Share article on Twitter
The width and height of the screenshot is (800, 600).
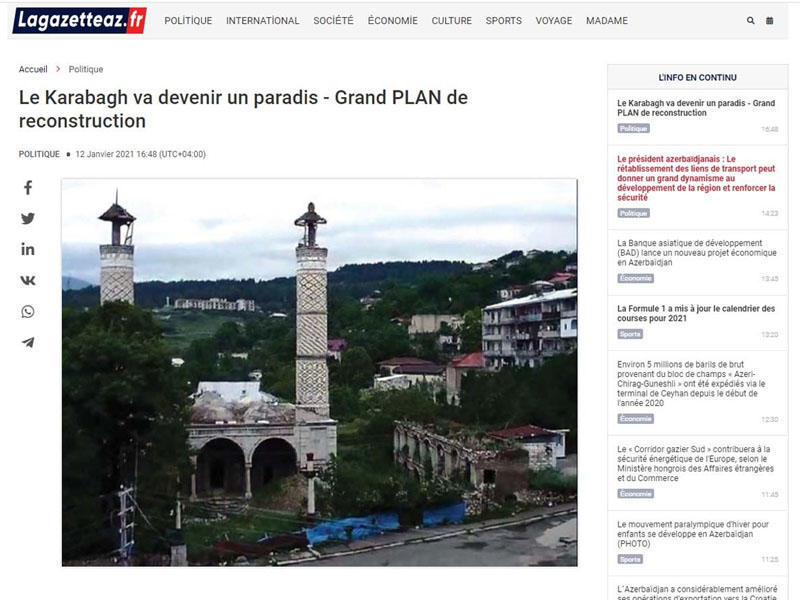[x=28, y=218]
